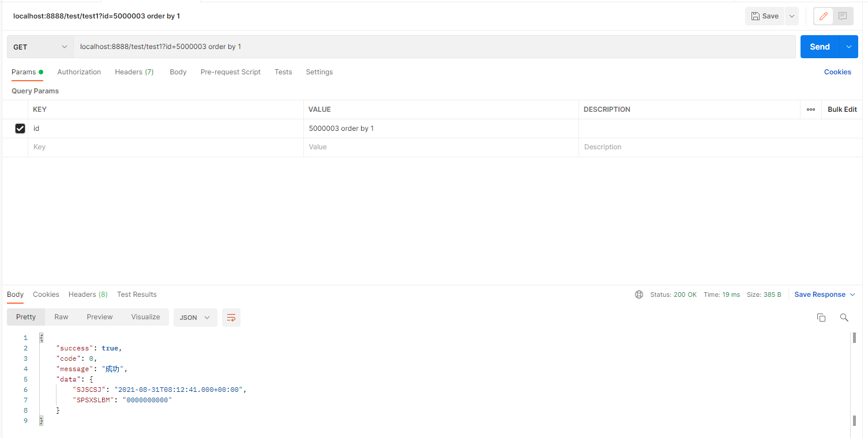Click the request URL field
Viewport: 868px width, 438px height.
[434, 47]
